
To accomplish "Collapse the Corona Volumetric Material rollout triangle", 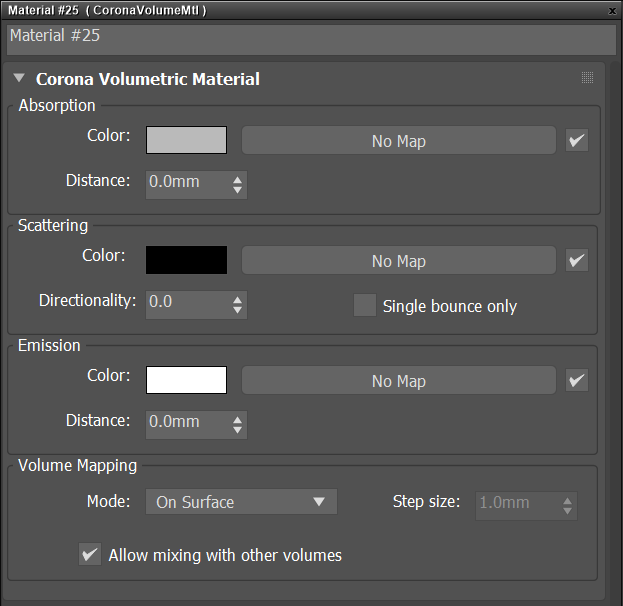I will coord(19,77).
